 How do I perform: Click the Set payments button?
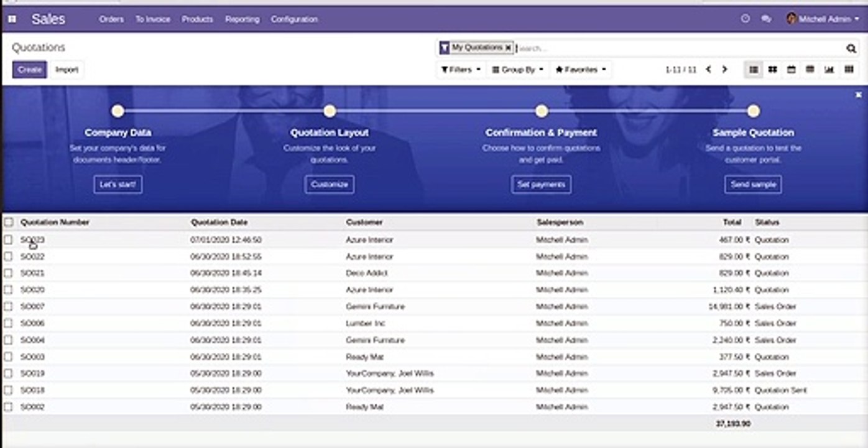click(x=542, y=184)
